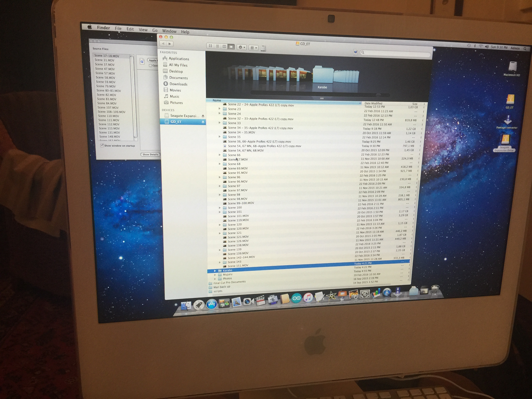Click the Show Details button

point(150,154)
